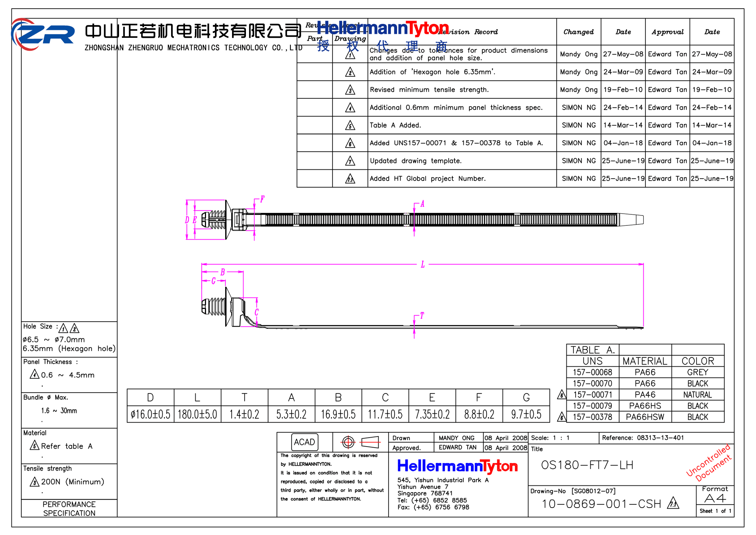Screen dimensions: 756x535
Task: Click the Changed column header
Action: click(x=578, y=32)
